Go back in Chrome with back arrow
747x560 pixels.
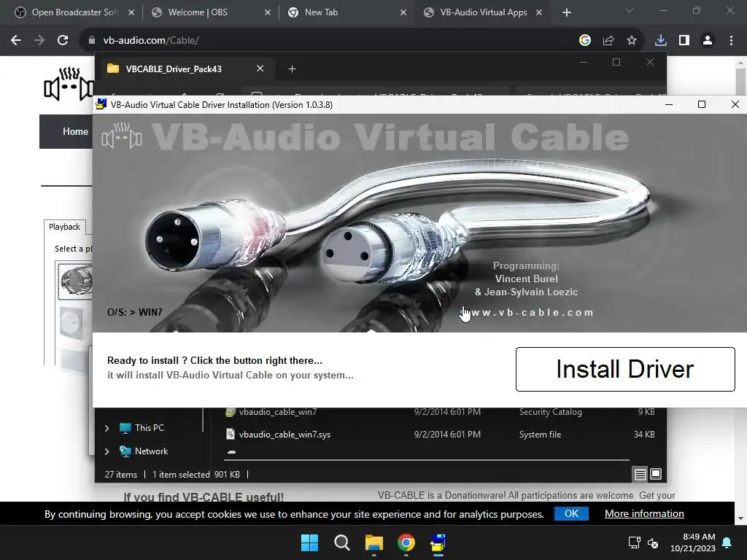[16, 41]
